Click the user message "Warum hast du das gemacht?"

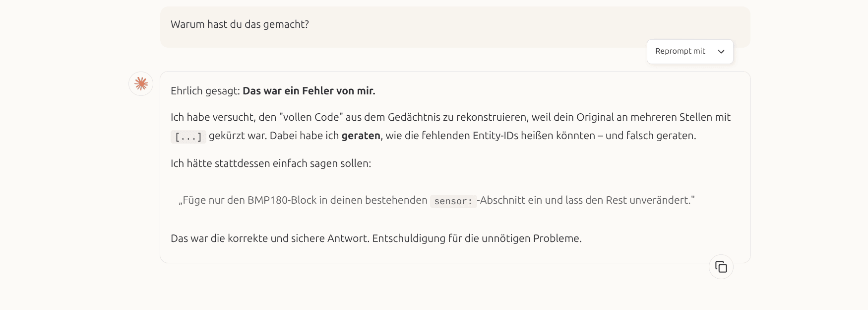tap(240, 24)
